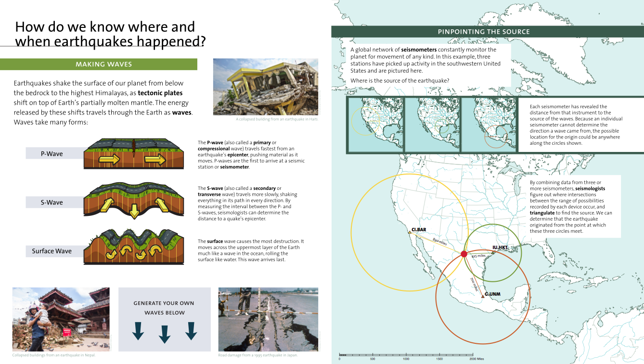The height and width of the screenshot is (364, 644).
Task: Open the Japan road damage photo
Action: click(x=268, y=319)
